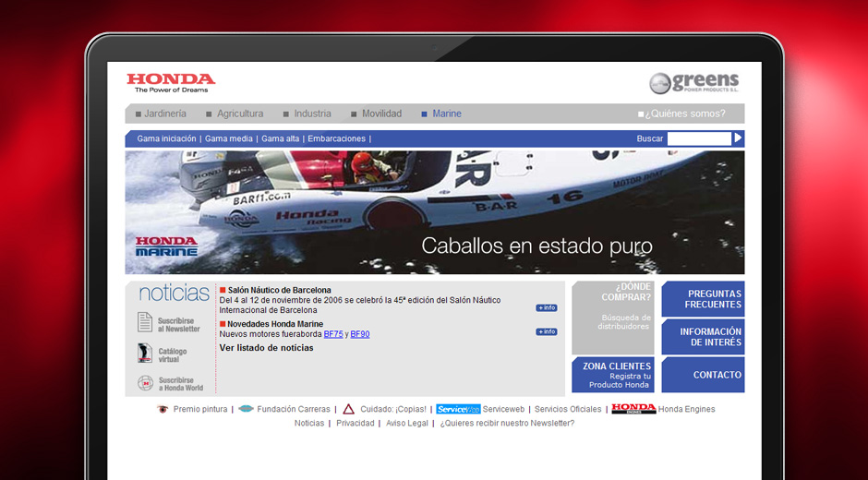Screen dimensions: 868x480
Task: Open the Serviceweb text link
Action: point(503,409)
